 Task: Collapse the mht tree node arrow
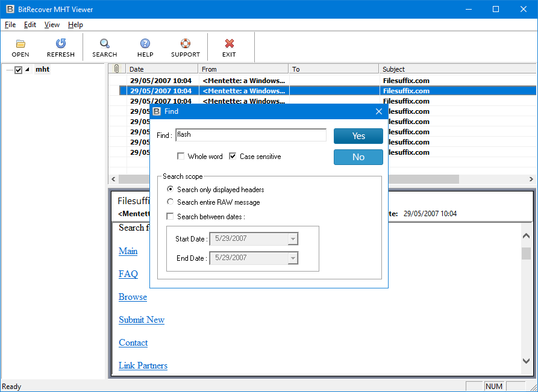pos(28,69)
